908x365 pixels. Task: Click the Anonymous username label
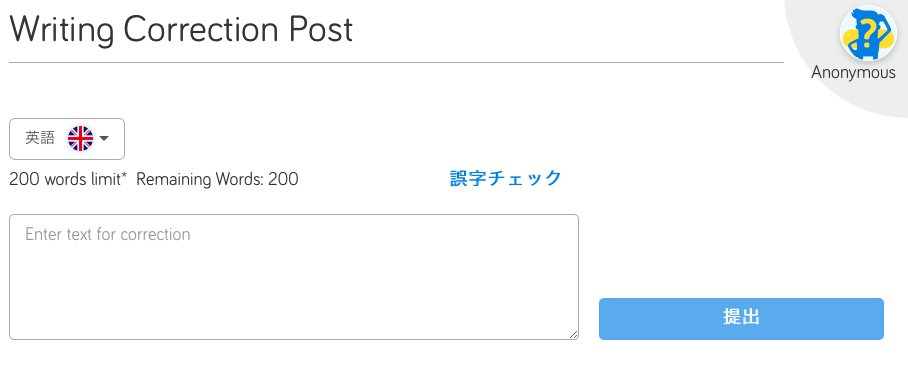click(853, 72)
